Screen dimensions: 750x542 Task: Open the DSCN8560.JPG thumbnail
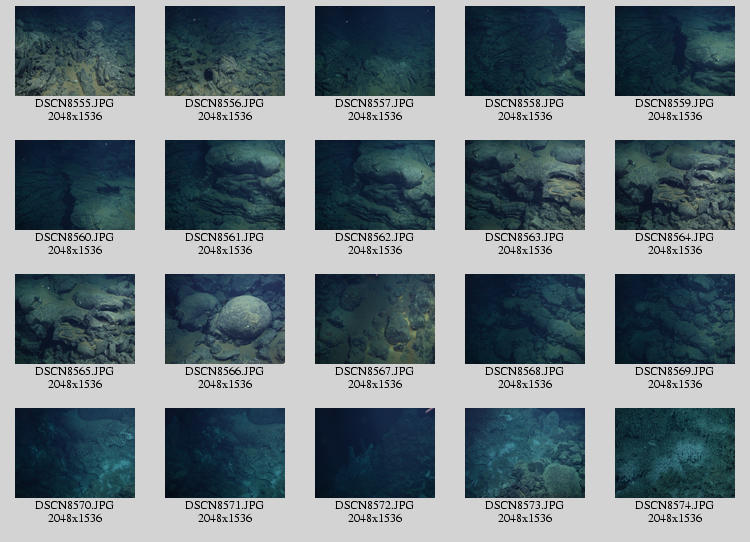tap(75, 185)
